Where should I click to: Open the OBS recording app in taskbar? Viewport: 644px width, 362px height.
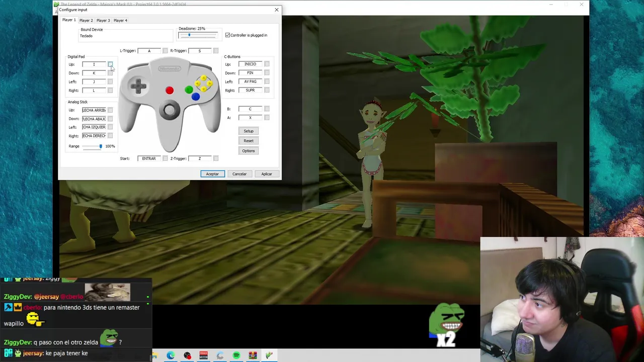(x=187, y=355)
